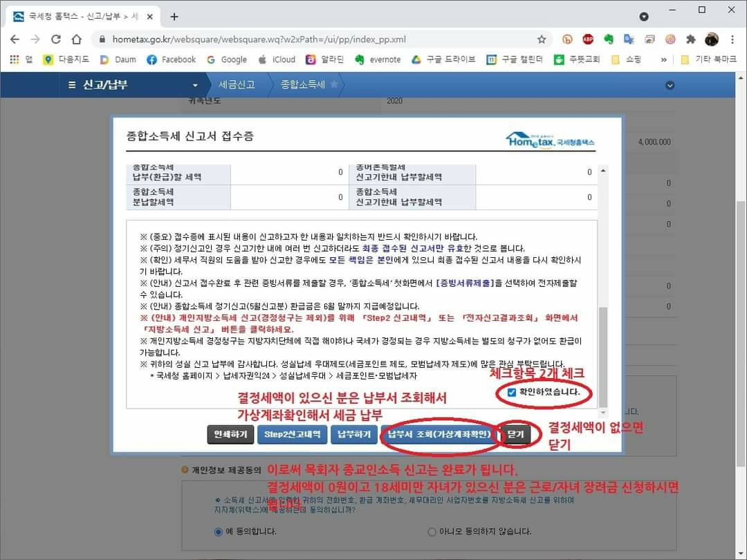
Task: Click the AdBlock Plus extension icon
Action: click(x=588, y=39)
